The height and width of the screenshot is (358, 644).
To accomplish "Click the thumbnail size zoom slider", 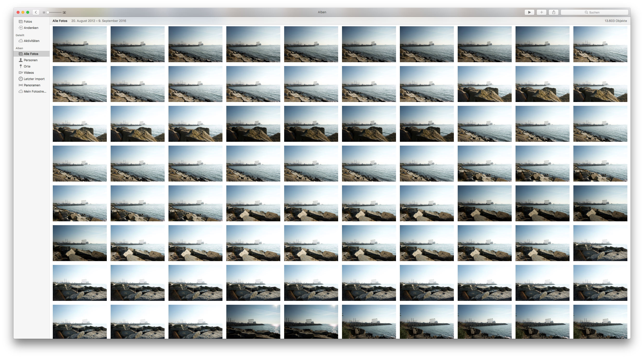I will click(54, 12).
